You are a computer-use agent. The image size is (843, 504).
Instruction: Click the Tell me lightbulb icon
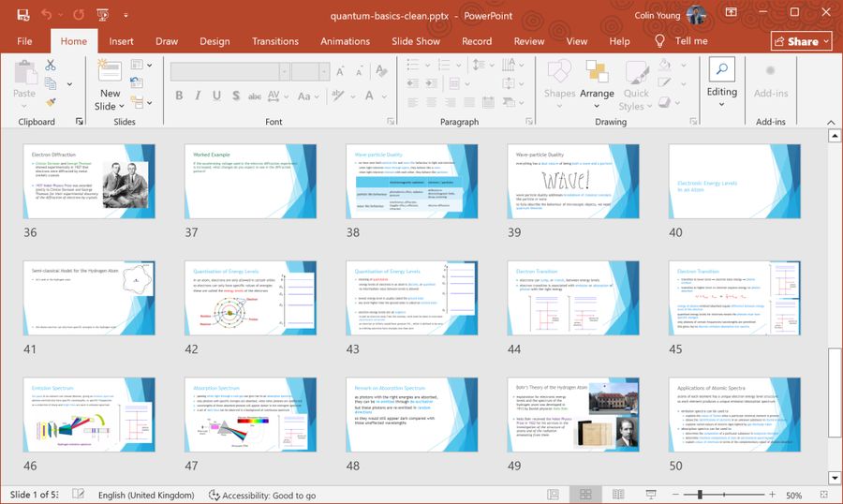pos(659,41)
